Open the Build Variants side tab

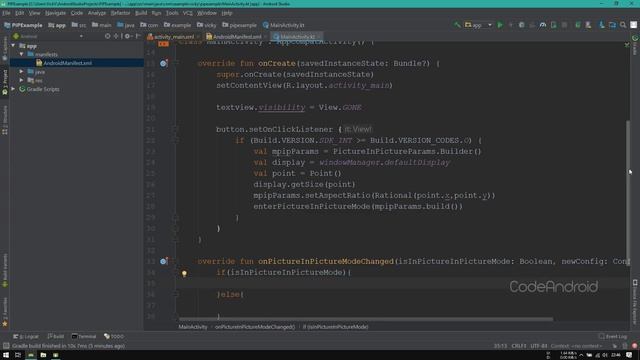point(5,269)
